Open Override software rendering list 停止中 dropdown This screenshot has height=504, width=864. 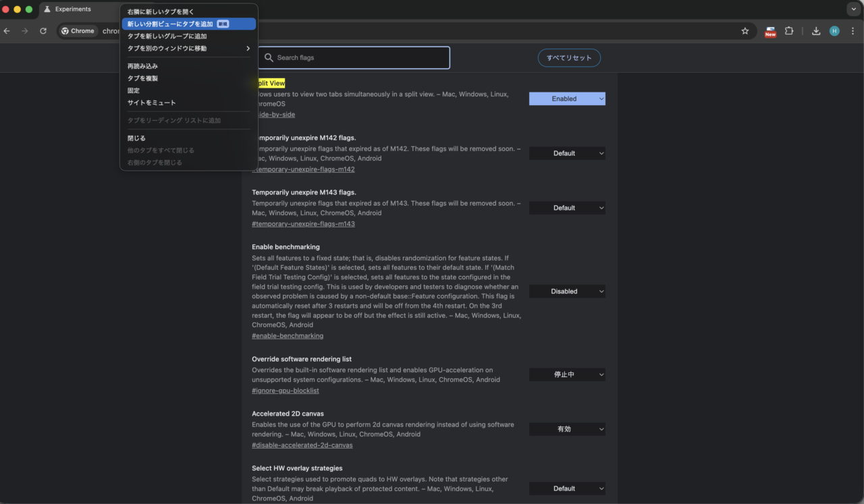(x=567, y=374)
